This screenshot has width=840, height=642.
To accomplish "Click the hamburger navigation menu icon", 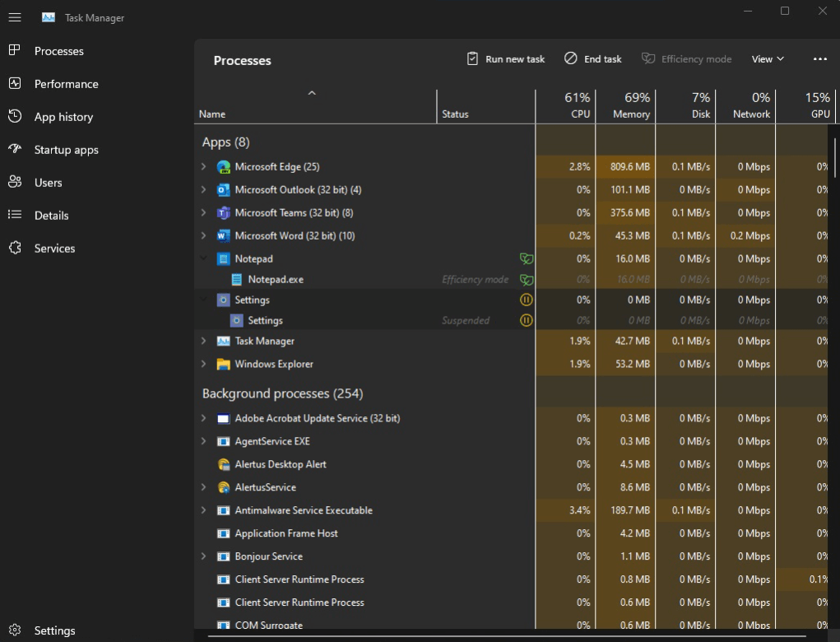I will [14, 16].
